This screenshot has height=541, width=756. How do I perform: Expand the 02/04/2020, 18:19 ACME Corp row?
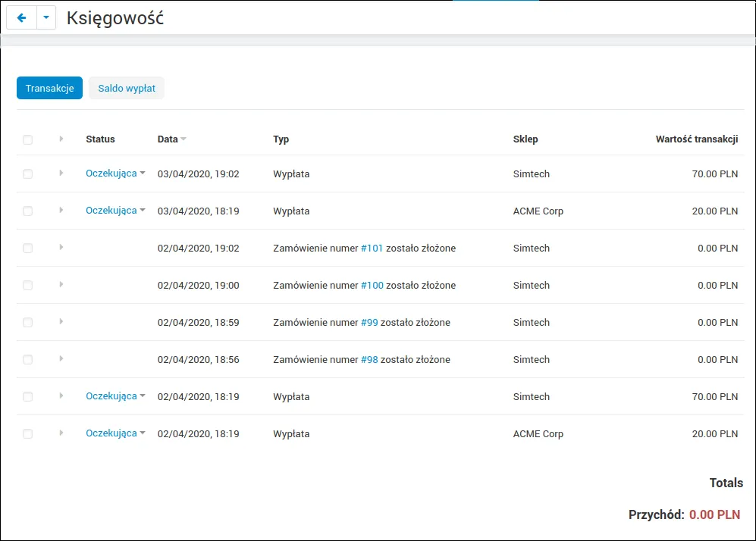point(61,433)
